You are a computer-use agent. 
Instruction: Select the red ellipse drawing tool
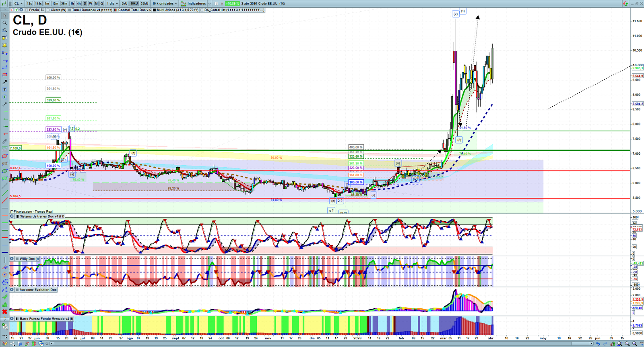4,156
